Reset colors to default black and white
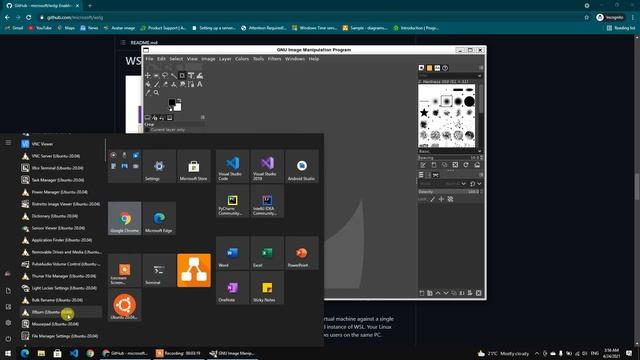The height and width of the screenshot is (360, 640). (170, 109)
